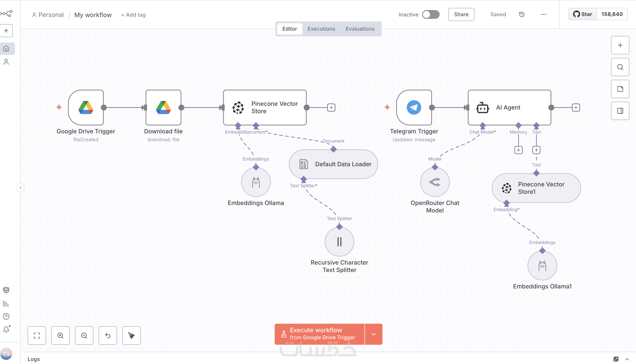This screenshot has height=364, width=636.
Task: Add a Memory sub-node to AI Agent
Action: pos(518,150)
